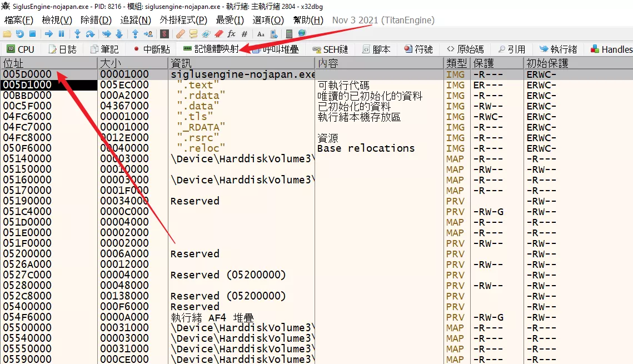Open the SEH鏈 tab

pyautogui.click(x=331, y=49)
